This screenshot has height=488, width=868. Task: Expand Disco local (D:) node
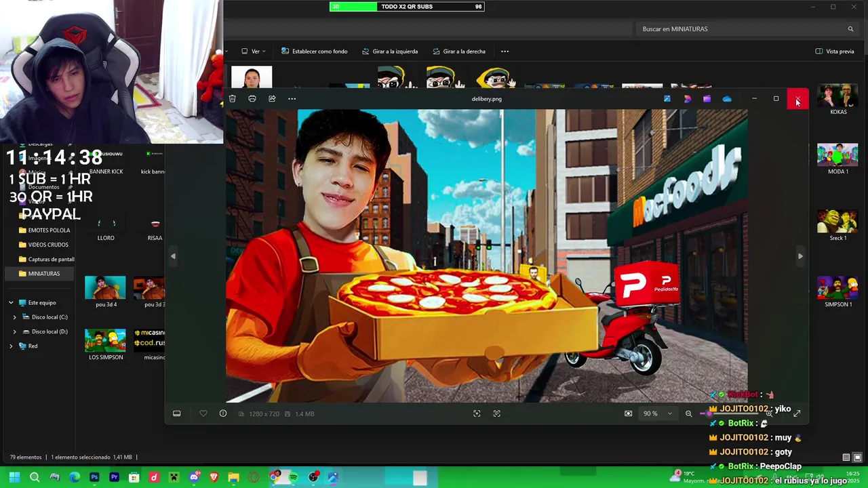[x=14, y=331]
